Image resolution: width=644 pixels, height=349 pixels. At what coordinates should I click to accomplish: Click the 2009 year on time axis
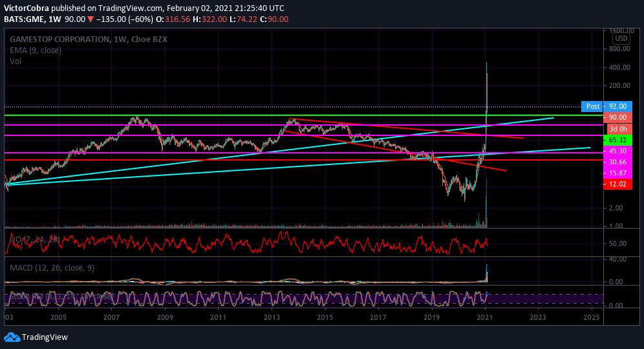tap(165, 317)
